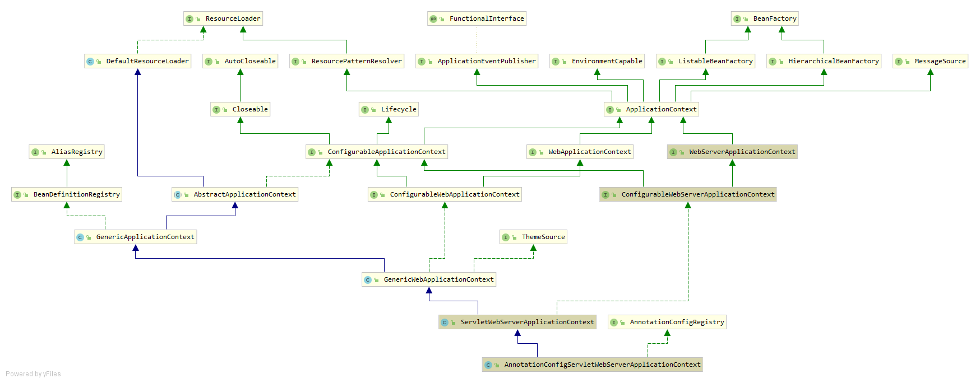
Task: Select the DefaultResourceLoader label text
Action: pyautogui.click(x=147, y=61)
